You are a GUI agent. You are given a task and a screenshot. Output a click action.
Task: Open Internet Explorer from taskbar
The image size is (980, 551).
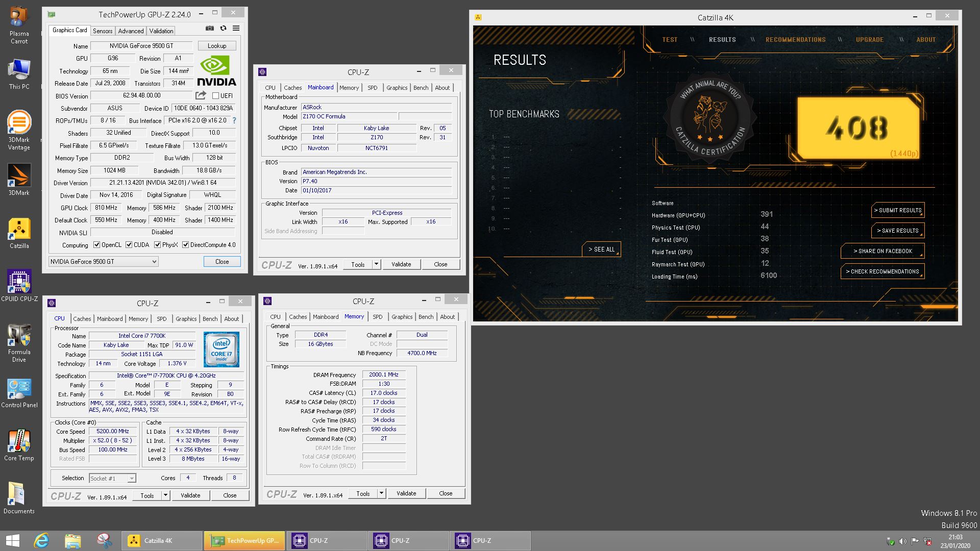(41, 541)
